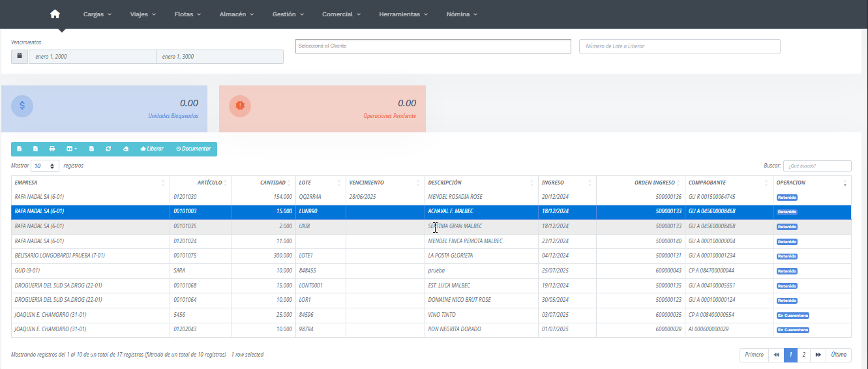Viewport: 868px width, 369px height.
Task: Clear filters with the eraser icon
Action: pyautogui.click(x=126, y=149)
